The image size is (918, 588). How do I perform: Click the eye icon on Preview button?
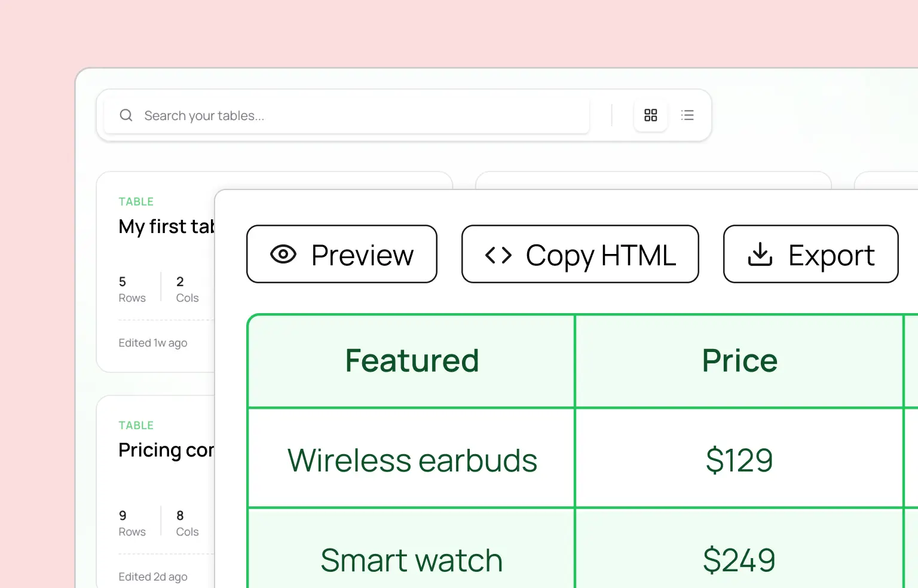pos(283,254)
